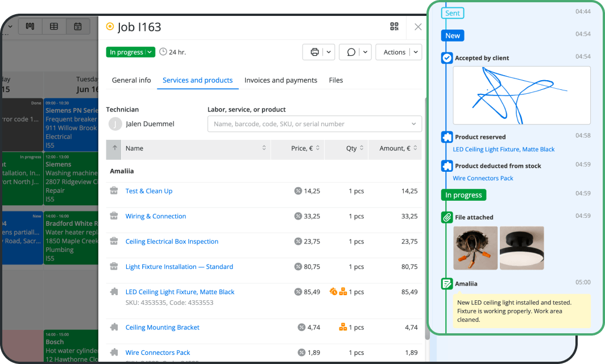Click discount icon next to price 14,25
Screen dimensions: 605x364
click(298, 191)
